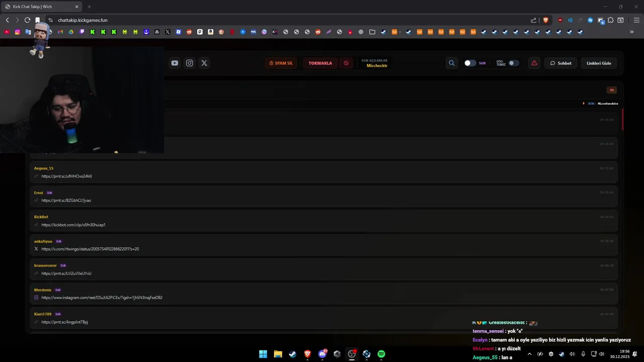Open the YouTube icon in page header
Viewport: 644px width, 362px height.
click(x=175, y=63)
